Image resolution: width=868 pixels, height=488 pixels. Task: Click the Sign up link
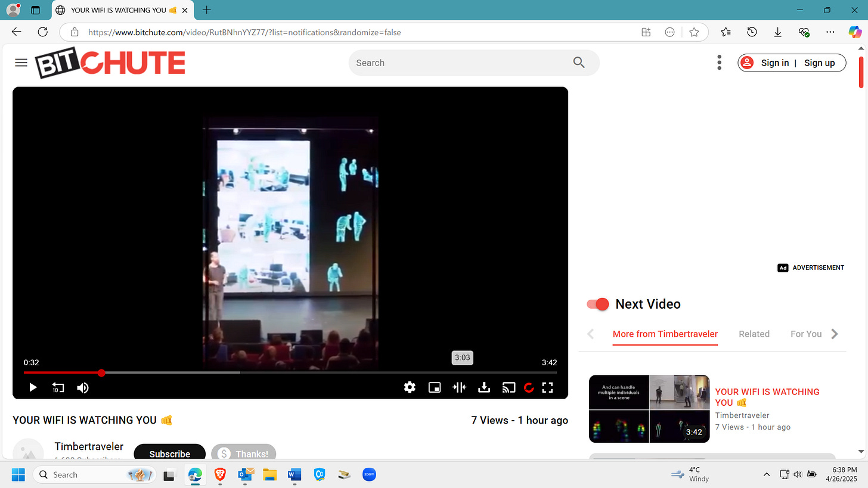819,63
